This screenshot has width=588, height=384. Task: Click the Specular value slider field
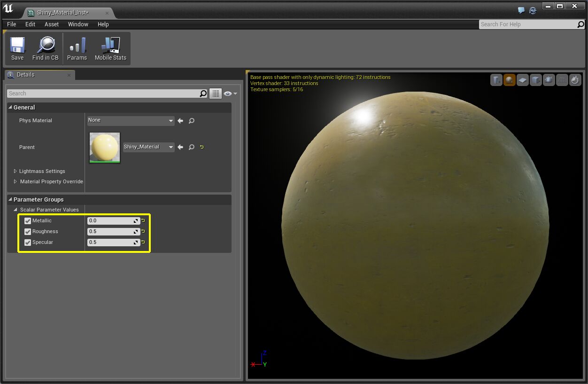[x=110, y=243]
